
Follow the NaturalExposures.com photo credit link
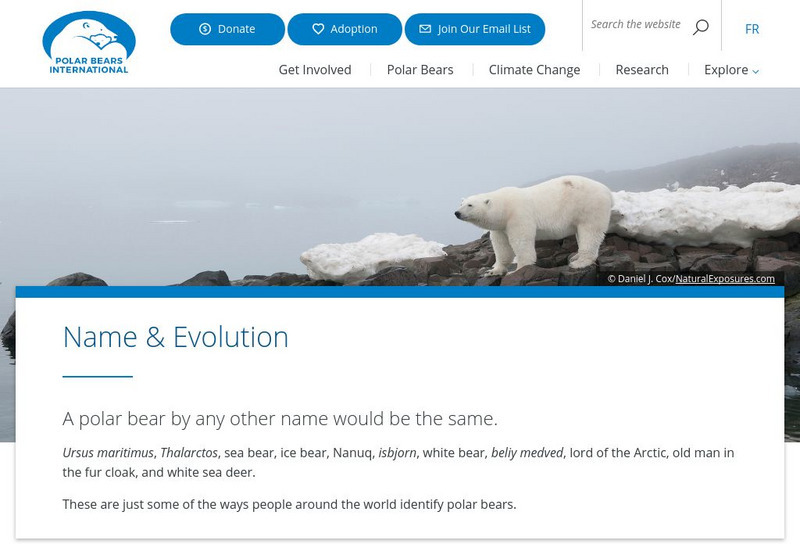pyautogui.click(x=725, y=279)
